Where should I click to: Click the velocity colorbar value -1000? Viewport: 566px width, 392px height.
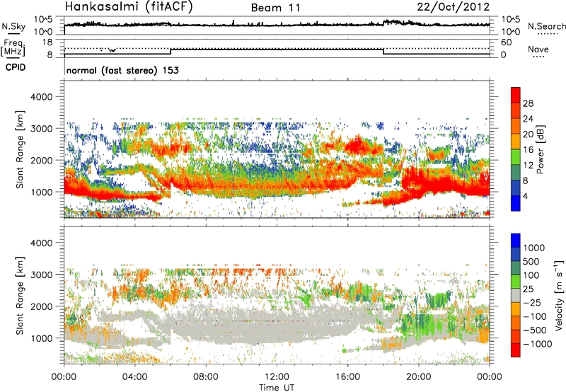(x=538, y=344)
